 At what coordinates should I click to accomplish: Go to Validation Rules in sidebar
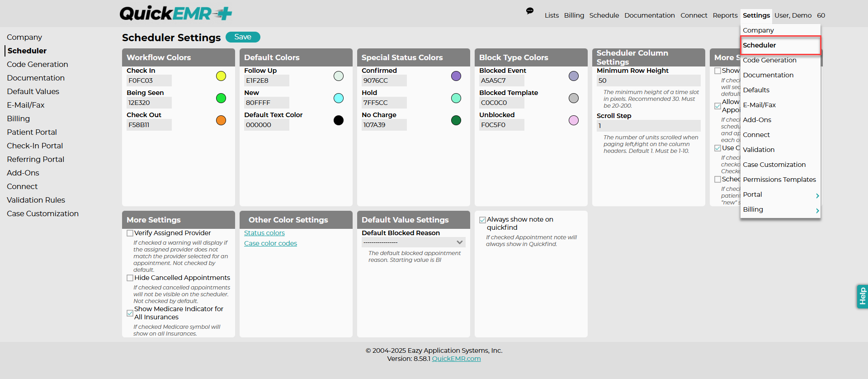coord(36,200)
